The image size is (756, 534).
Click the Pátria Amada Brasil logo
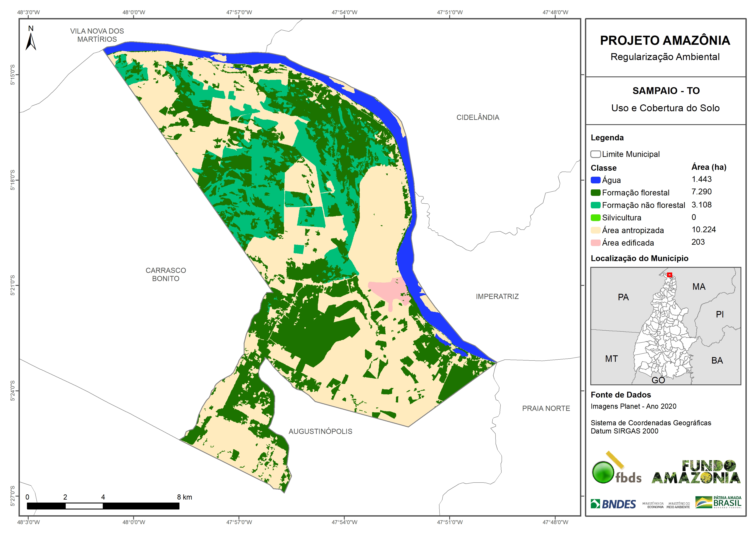point(718,502)
